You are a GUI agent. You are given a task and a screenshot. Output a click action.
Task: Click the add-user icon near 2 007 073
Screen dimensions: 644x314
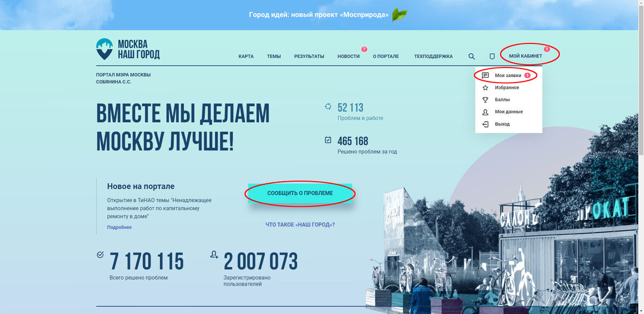[x=214, y=254]
